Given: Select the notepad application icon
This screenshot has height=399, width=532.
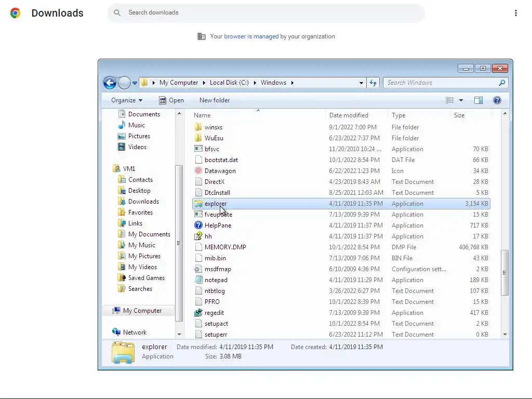Looking at the screenshot, I should click(198, 280).
